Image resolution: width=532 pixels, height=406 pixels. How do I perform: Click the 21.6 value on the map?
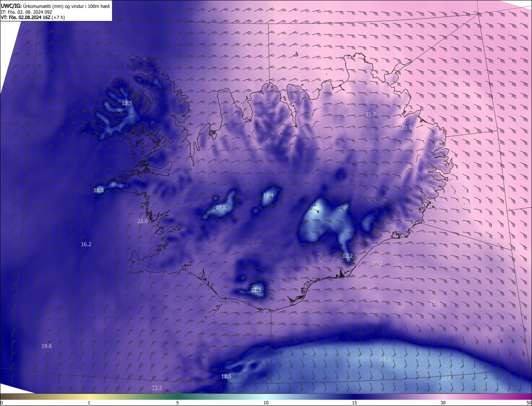(x=143, y=221)
